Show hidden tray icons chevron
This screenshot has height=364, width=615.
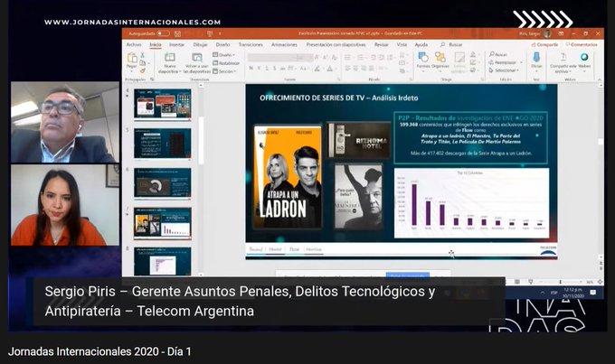(543, 293)
